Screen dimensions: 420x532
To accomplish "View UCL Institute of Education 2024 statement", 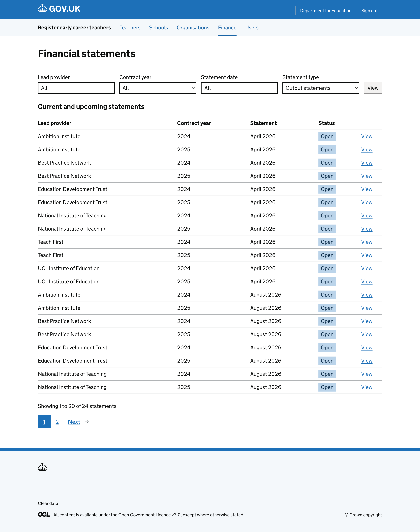I will pyautogui.click(x=367, y=268).
